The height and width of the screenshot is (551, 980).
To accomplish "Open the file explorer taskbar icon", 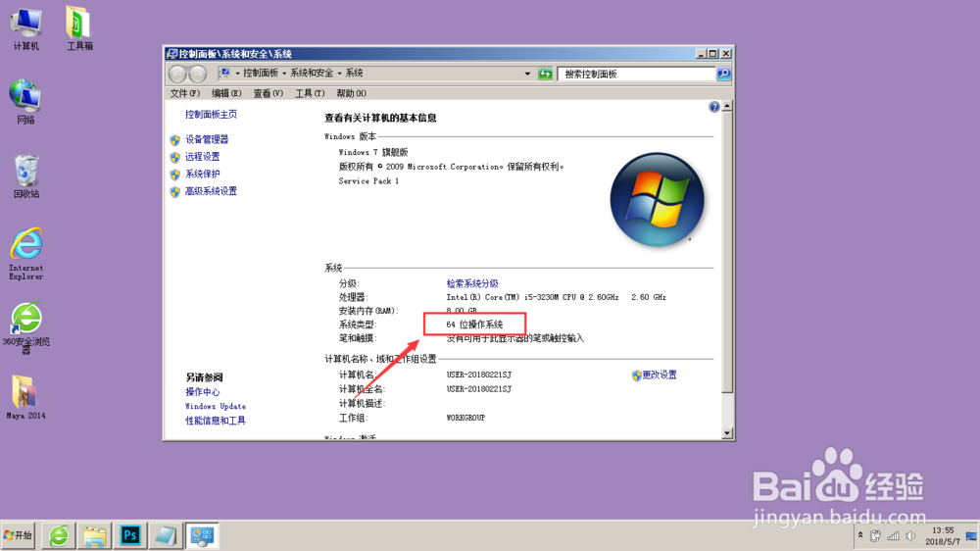I will 94,536.
